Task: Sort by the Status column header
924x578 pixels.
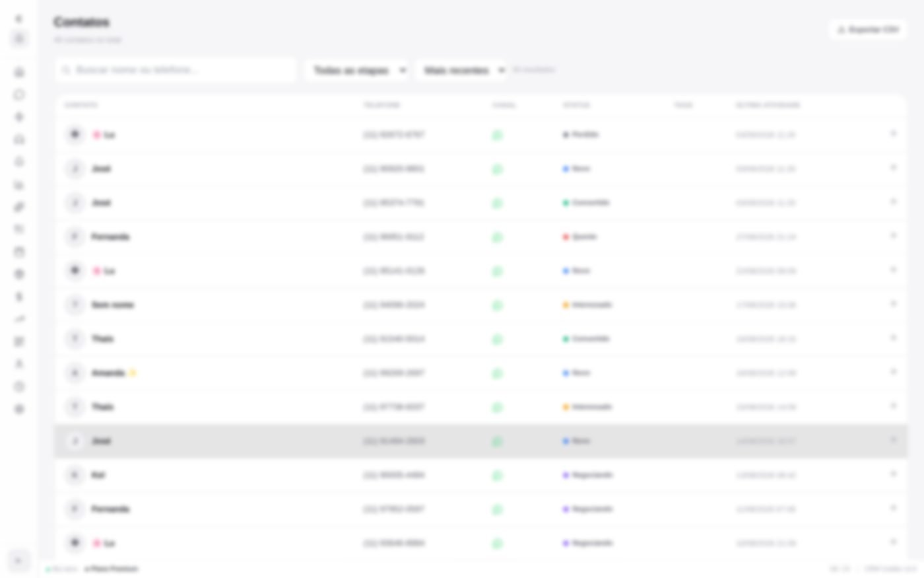Action: (x=576, y=105)
